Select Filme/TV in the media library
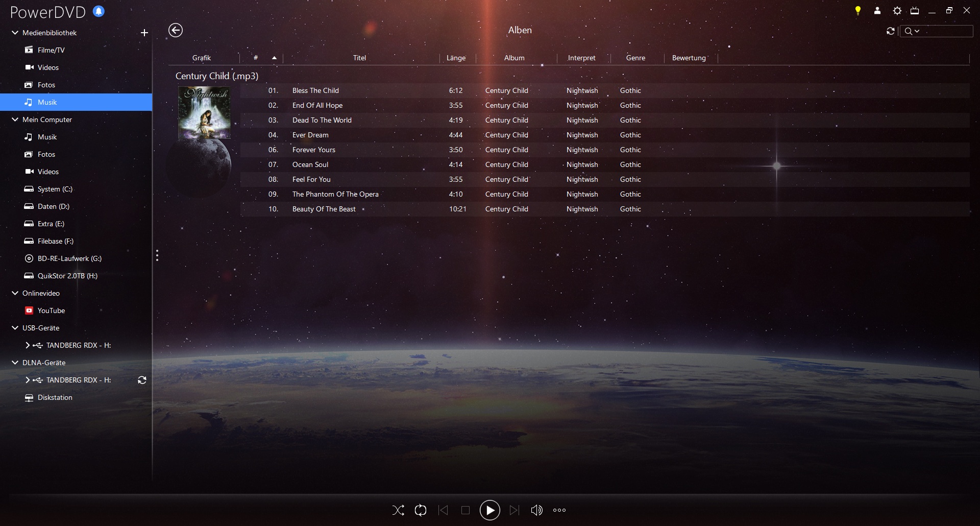 click(51, 50)
